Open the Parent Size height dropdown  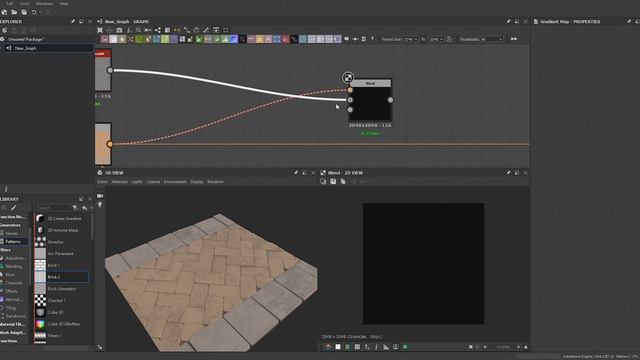436,39
